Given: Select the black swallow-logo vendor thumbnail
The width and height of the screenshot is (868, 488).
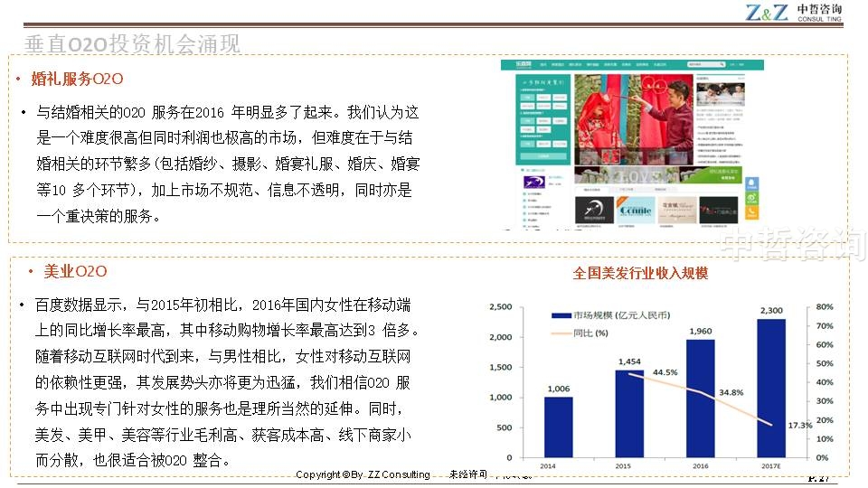Looking at the screenshot, I should click(x=595, y=210).
